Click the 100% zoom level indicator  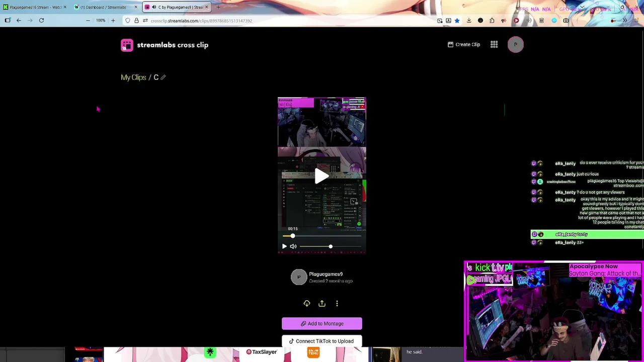pos(101,21)
